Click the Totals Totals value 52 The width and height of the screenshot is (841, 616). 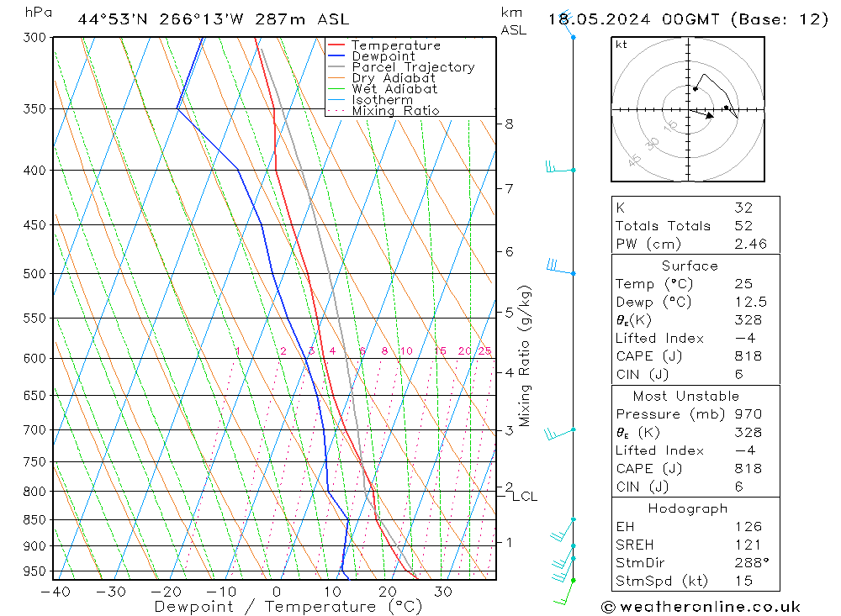743,226
